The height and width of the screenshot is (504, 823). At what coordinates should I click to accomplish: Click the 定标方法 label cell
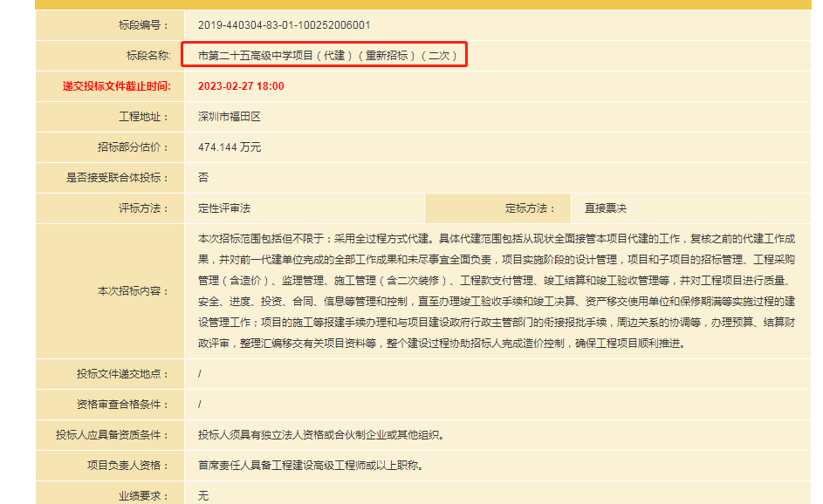530,208
